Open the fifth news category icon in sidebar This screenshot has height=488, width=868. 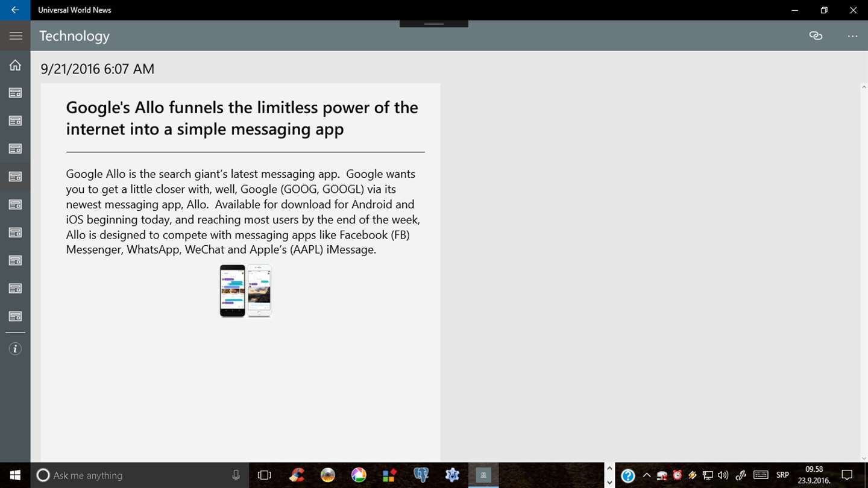[15, 204]
